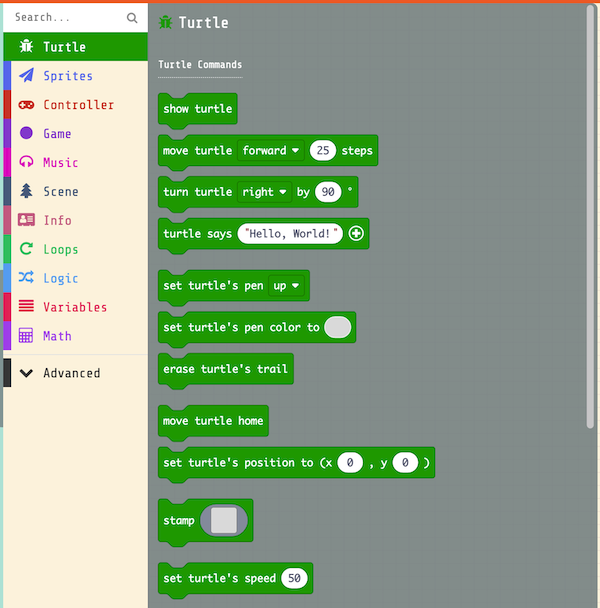Click the Math calculator icon

pos(26,335)
